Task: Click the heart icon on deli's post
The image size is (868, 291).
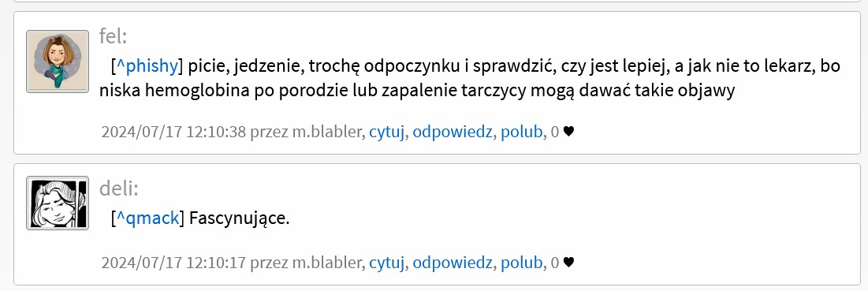Action: [x=568, y=263]
